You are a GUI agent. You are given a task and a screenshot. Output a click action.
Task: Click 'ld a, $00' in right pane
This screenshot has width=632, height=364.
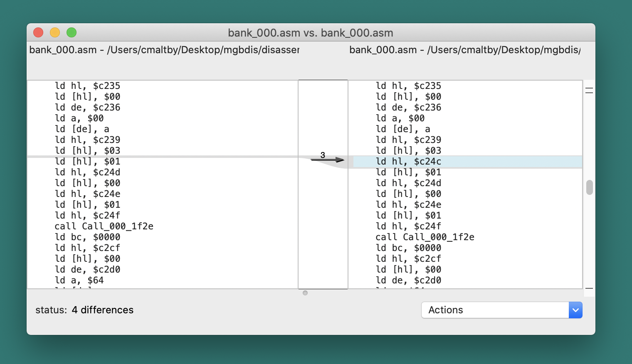[x=400, y=118]
